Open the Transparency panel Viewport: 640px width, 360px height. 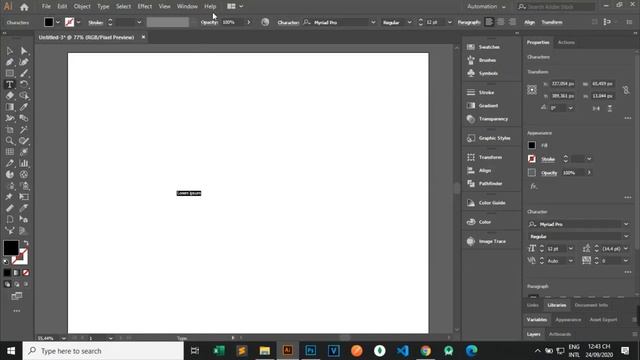tap(493, 119)
